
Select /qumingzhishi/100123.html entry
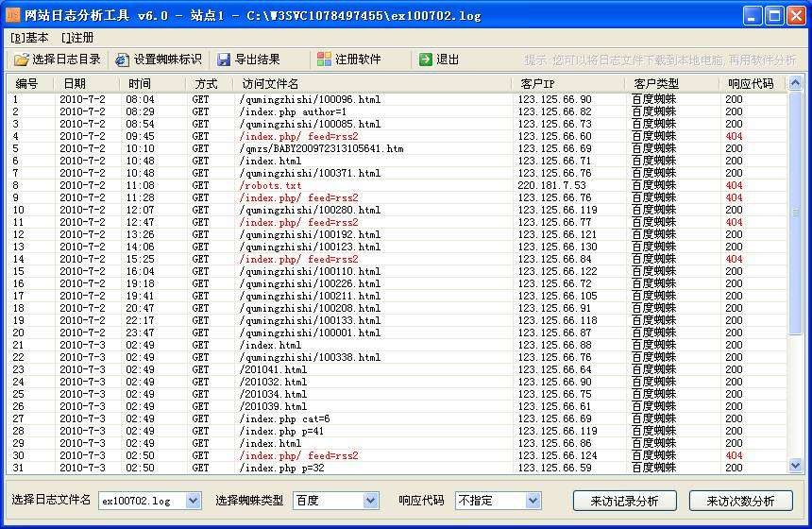click(310, 247)
